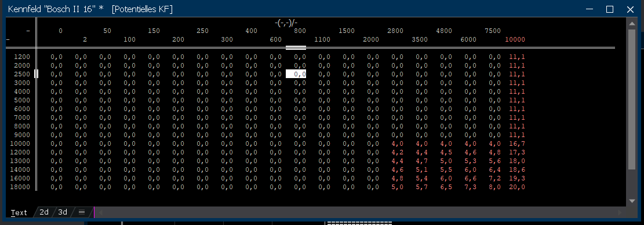Select the 5,0 cell in row 13000
Screen dimensions: 644x225
coord(446,161)
